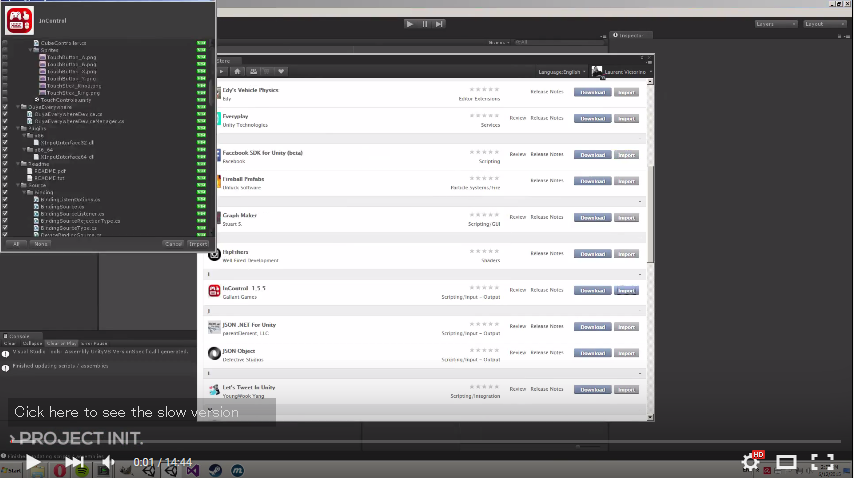The image size is (854, 478).
Task: Click the Unity editor Pause button
Action: [424, 24]
